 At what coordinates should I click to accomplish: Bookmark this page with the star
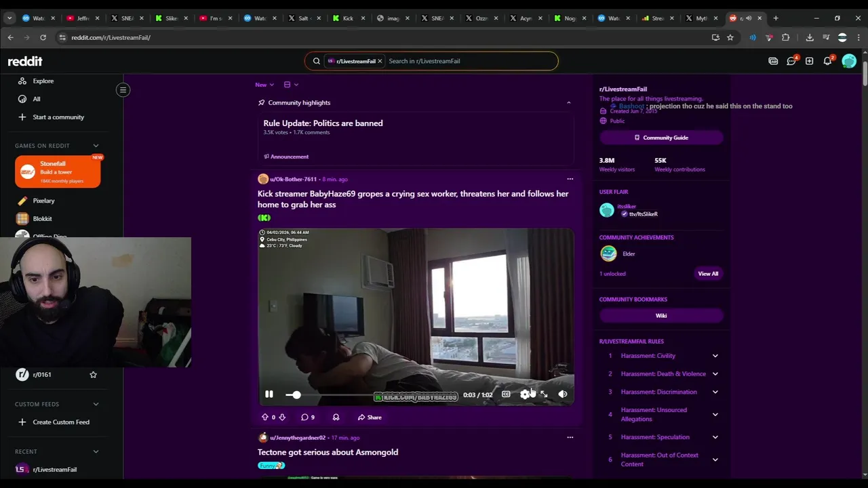(730, 37)
